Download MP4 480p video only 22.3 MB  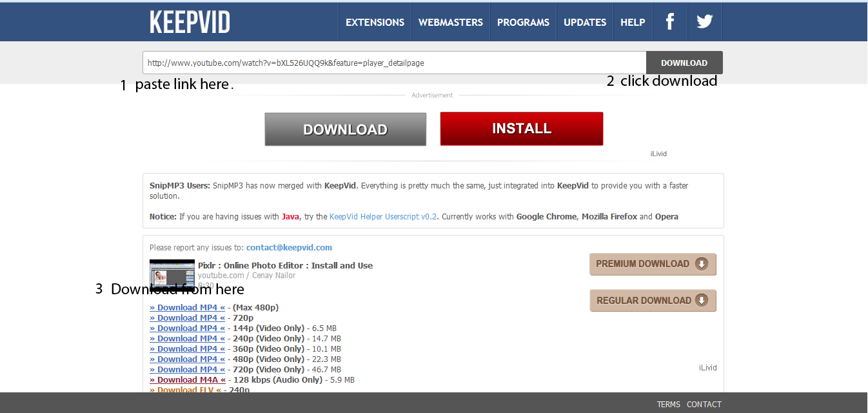coord(188,359)
